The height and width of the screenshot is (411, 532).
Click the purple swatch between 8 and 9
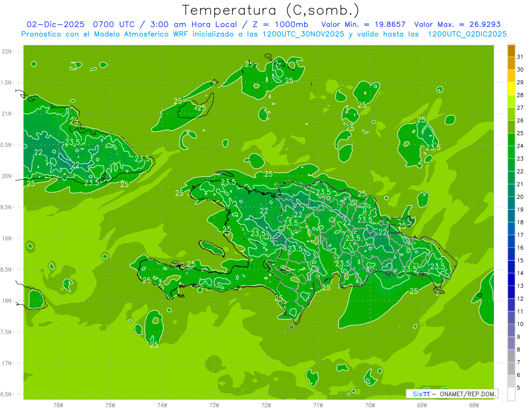[x=511, y=343]
